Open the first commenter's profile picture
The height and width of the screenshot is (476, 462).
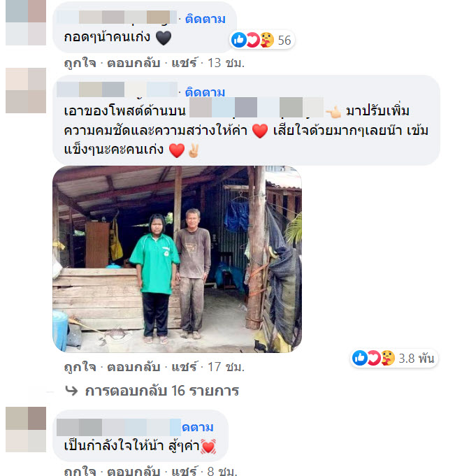click(x=26, y=22)
